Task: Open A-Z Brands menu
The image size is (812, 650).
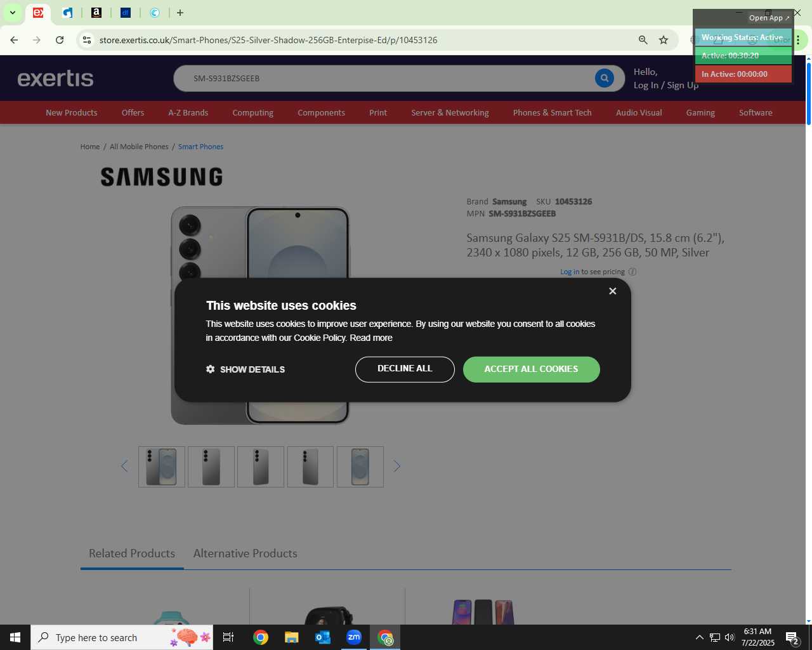Action: coord(188,112)
